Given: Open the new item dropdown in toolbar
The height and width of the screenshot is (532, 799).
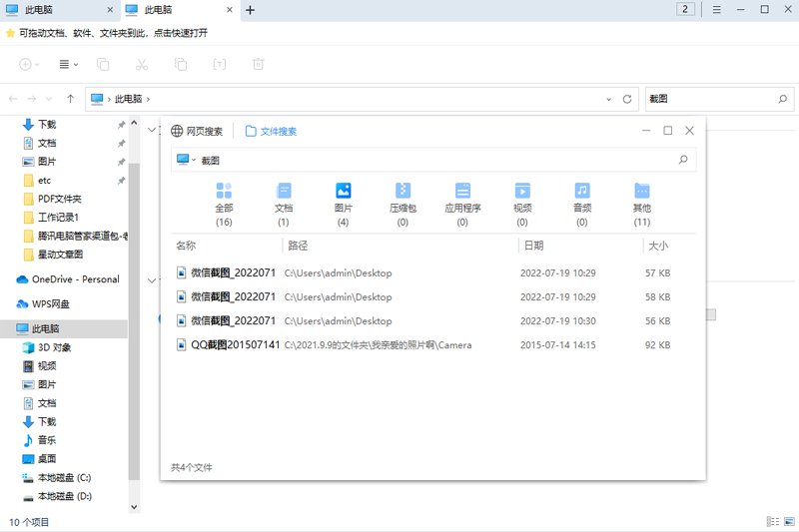Looking at the screenshot, I should [29, 65].
